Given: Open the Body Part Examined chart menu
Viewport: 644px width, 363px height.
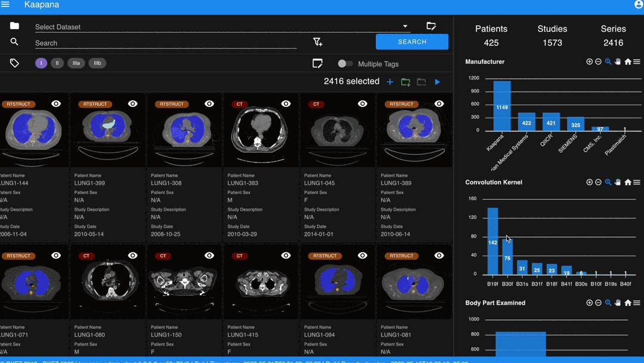Looking at the screenshot, I should point(637,303).
